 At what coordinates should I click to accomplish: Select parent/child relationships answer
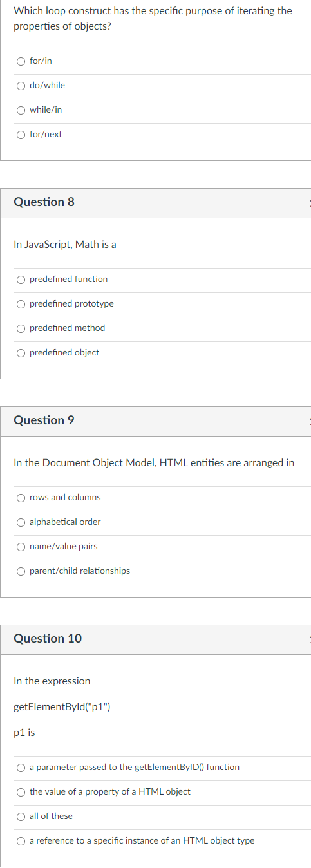click(21, 571)
